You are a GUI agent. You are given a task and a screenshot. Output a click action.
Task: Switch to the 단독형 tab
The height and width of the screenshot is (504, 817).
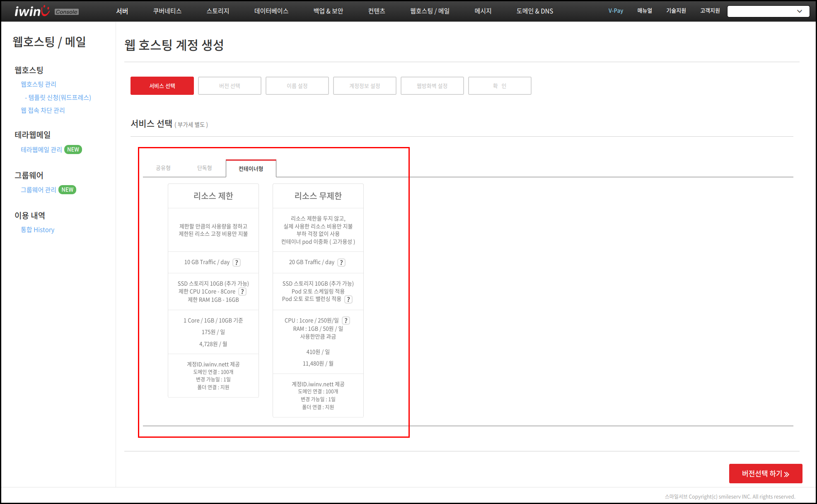coord(204,168)
